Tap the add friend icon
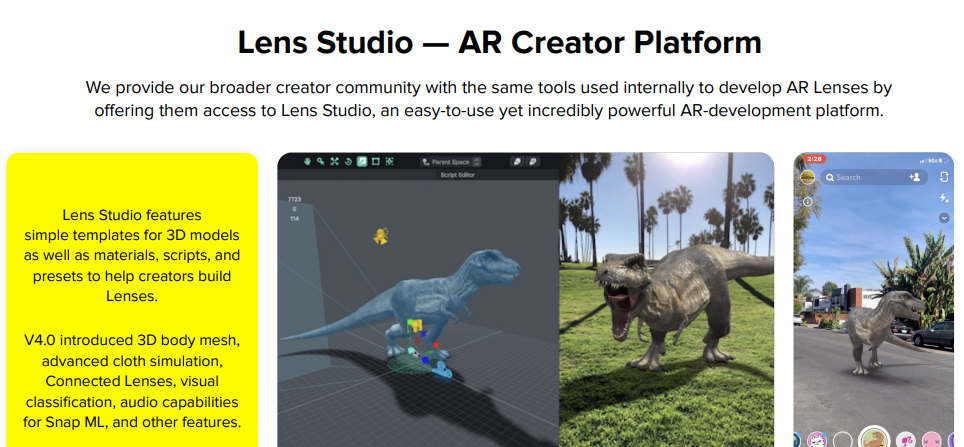 [x=915, y=177]
